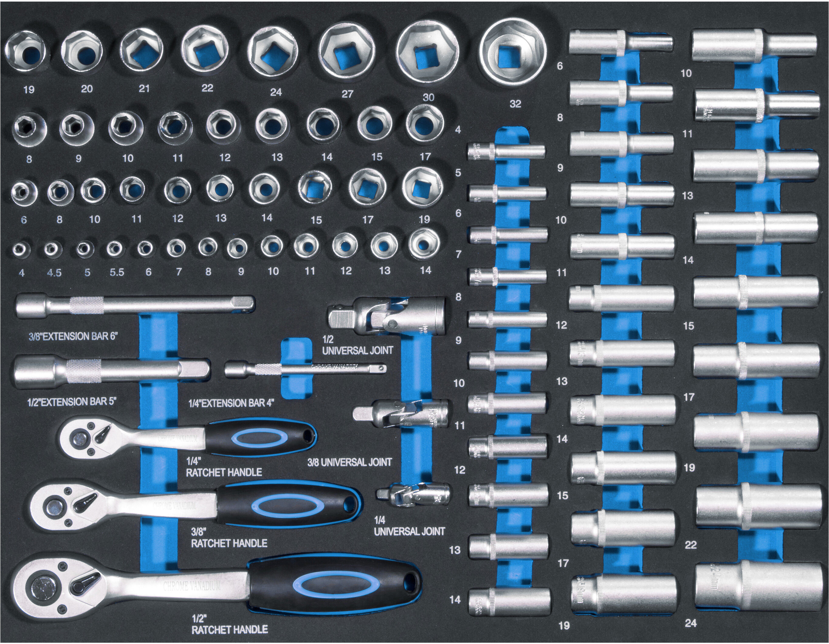Click the "3/8"EXTENSION BAR 6"" label
829x644 pixels.
(73, 336)
